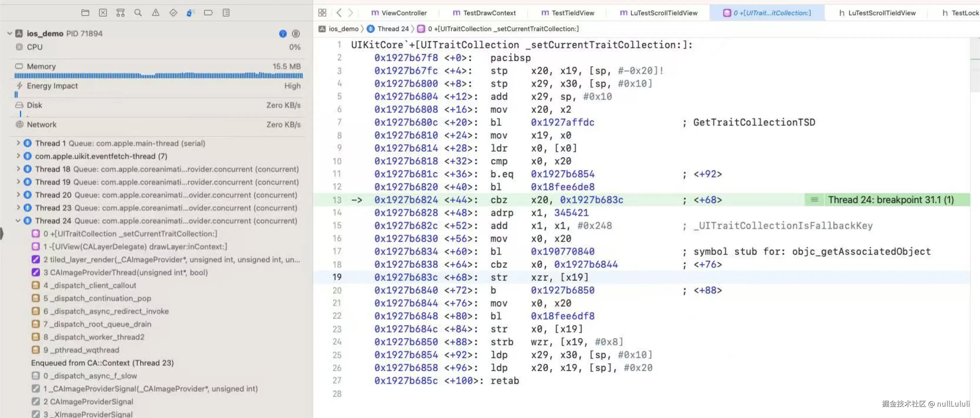Click the Memory usage gauge bar

(x=158, y=75)
